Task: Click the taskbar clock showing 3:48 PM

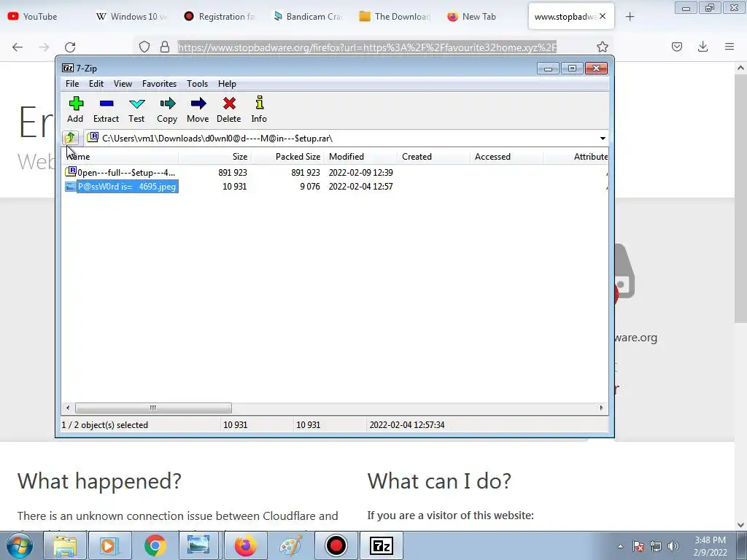Action: 710,546
